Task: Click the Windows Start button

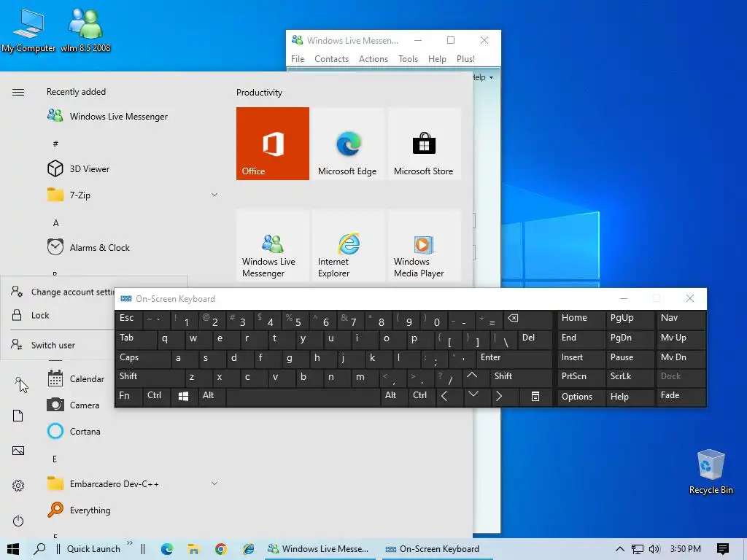Action: pos(13,549)
